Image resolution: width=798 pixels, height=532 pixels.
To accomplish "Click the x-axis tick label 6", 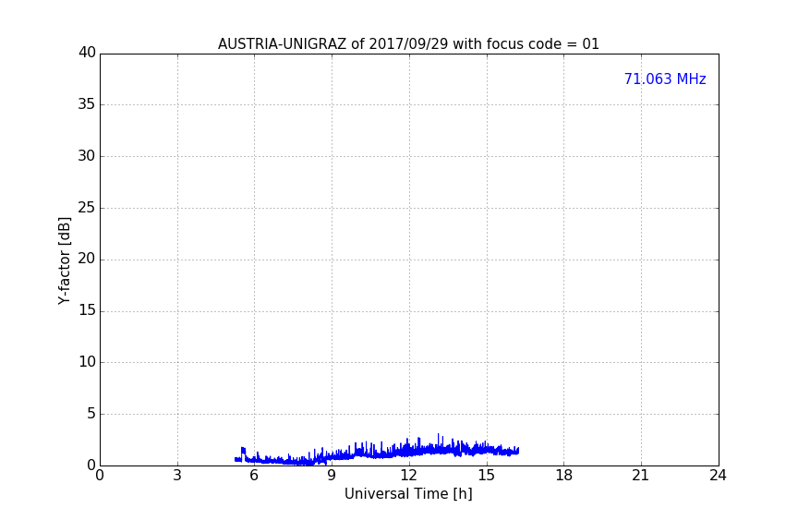I will pyautogui.click(x=254, y=476).
